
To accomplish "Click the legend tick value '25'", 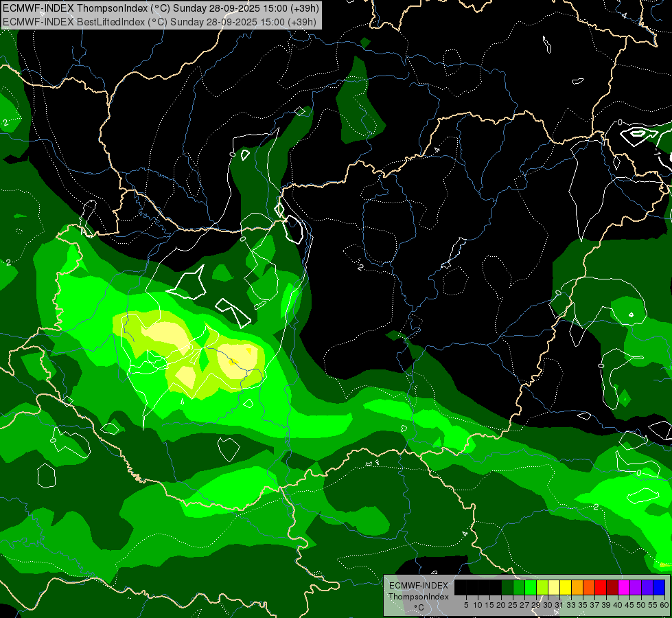I will (x=513, y=605).
